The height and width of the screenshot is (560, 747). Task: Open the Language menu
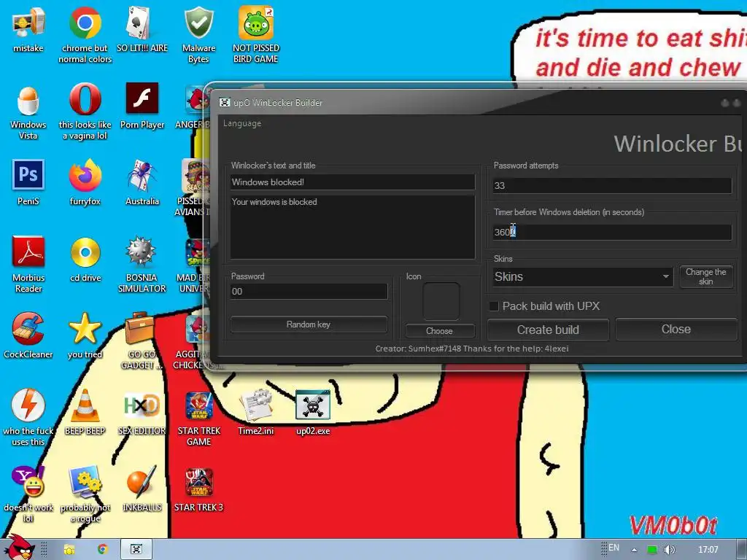pos(242,123)
